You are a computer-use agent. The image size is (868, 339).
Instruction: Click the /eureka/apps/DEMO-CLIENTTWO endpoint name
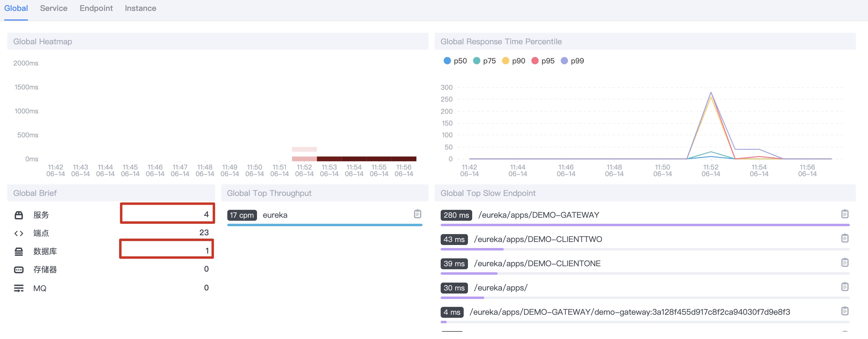click(538, 239)
